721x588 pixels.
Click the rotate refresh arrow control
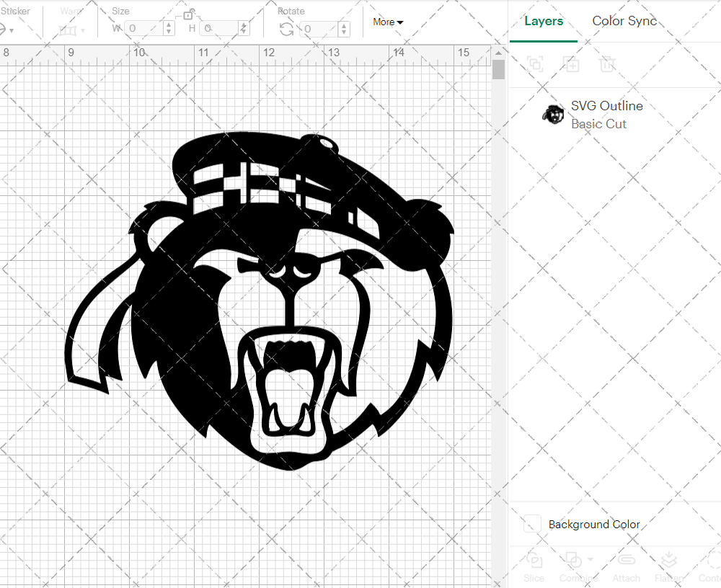point(286,29)
